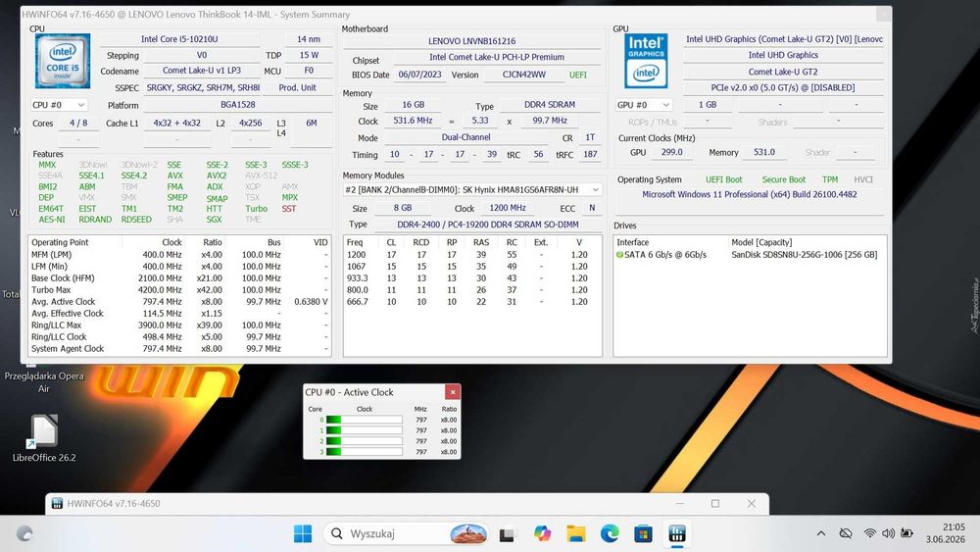Expand the memory module selection dropdown

595,189
